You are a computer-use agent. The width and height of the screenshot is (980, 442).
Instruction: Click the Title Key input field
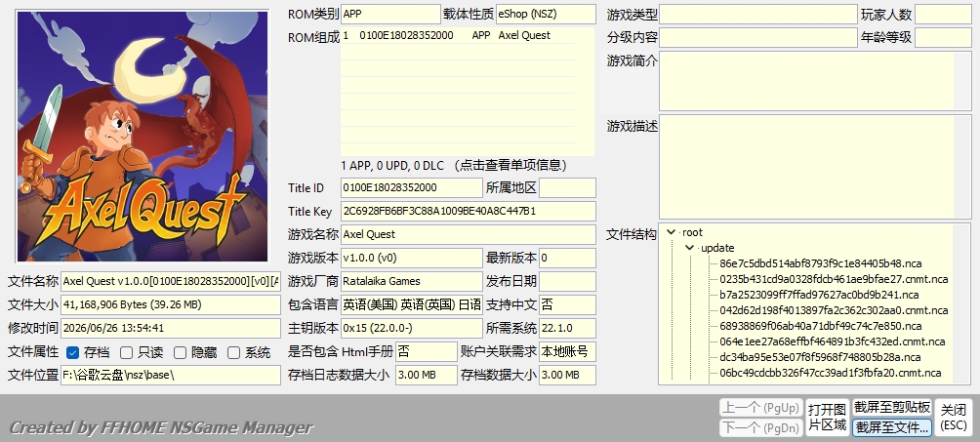pos(469,212)
